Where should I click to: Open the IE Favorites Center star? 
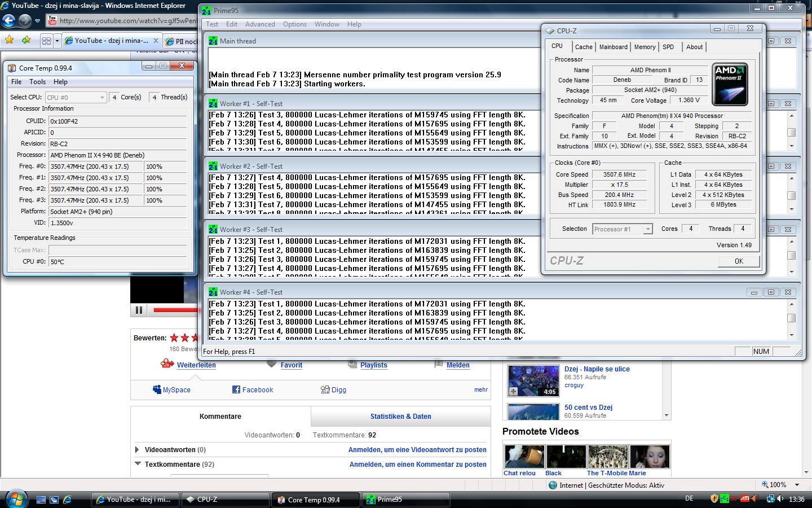tap(9, 40)
